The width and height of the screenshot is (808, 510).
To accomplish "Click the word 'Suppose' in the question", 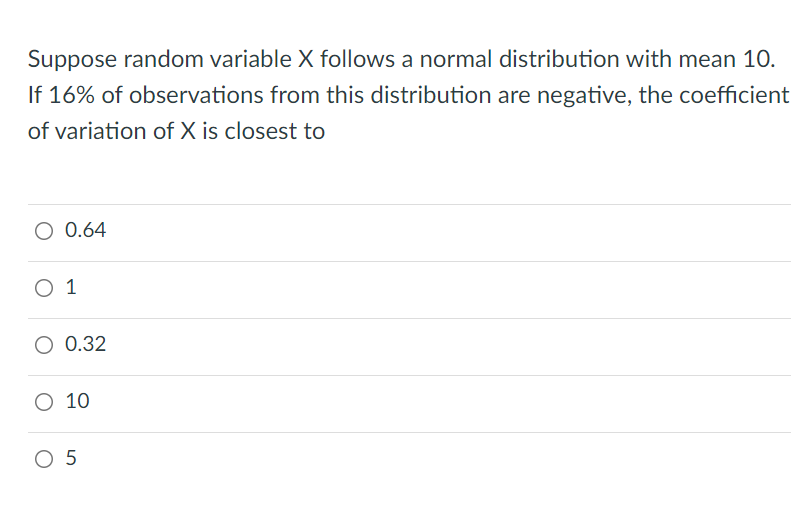I will click(x=72, y=60).
